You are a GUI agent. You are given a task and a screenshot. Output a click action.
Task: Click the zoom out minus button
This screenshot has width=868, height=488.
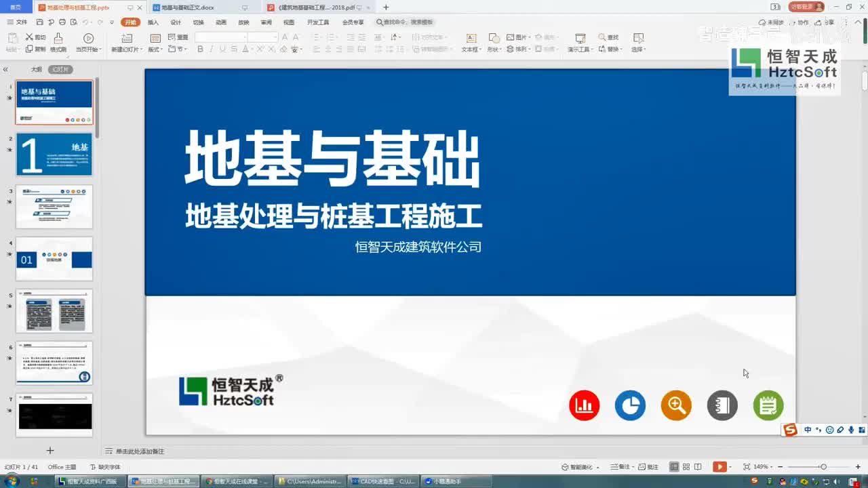pos(781,467)
